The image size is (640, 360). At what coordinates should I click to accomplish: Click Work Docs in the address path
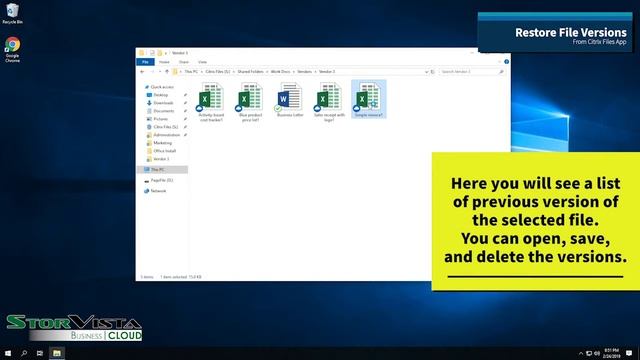tap(280, 72)
